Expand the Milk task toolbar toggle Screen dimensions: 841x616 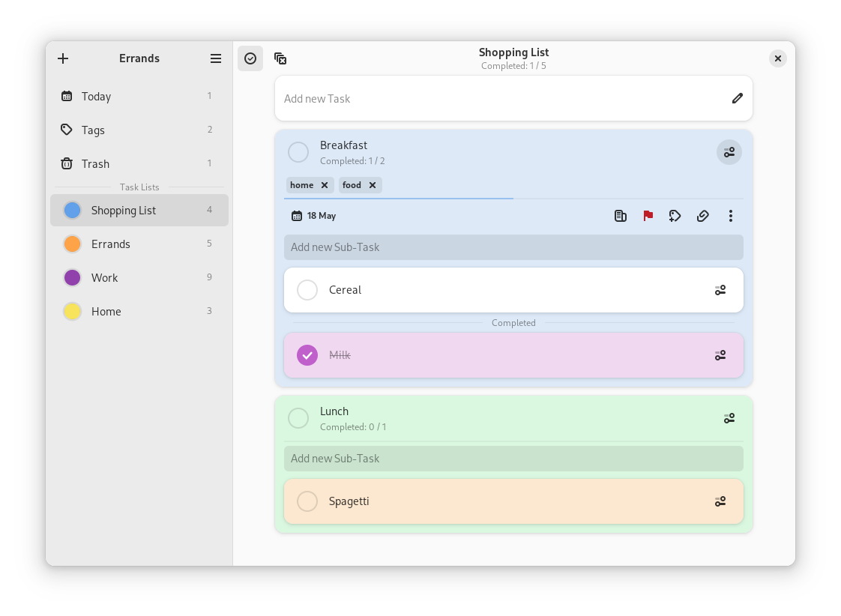[x=720, y=355]
